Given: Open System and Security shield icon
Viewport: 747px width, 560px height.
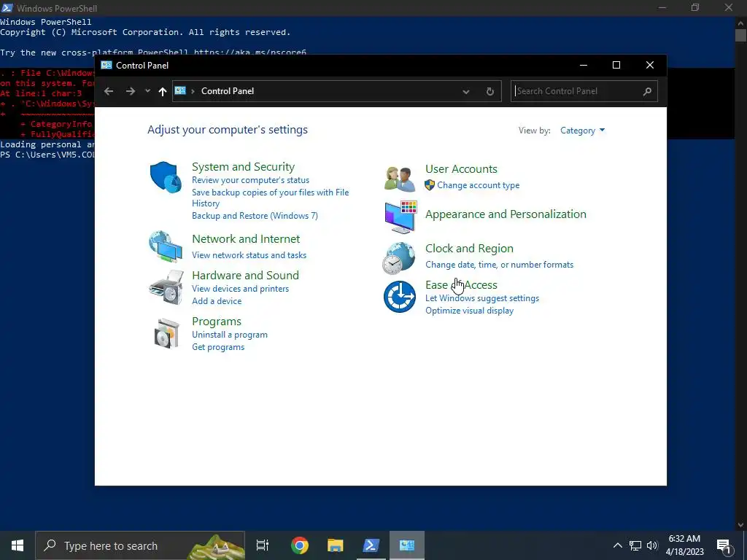Looking at the screenshot, I should tap(166, 176).
